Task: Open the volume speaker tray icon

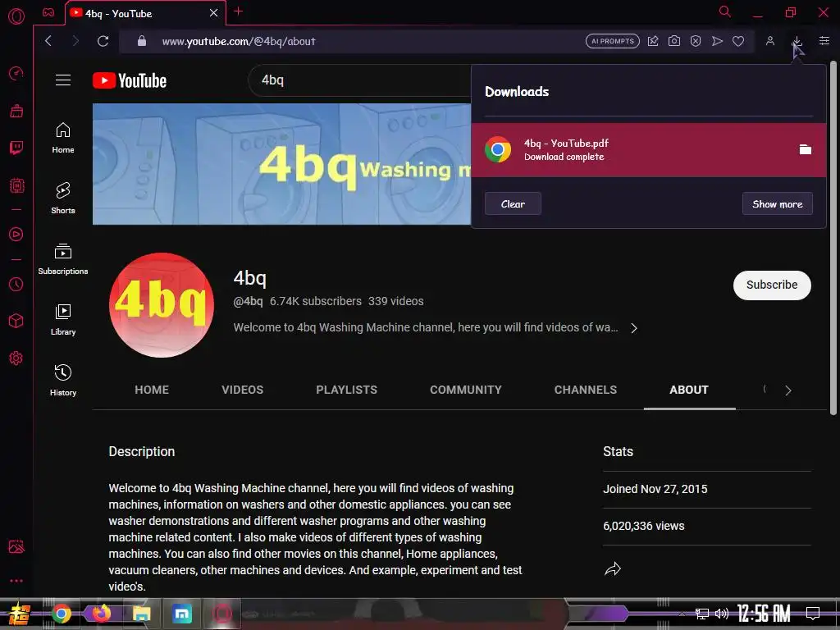Action: point(722,614)
